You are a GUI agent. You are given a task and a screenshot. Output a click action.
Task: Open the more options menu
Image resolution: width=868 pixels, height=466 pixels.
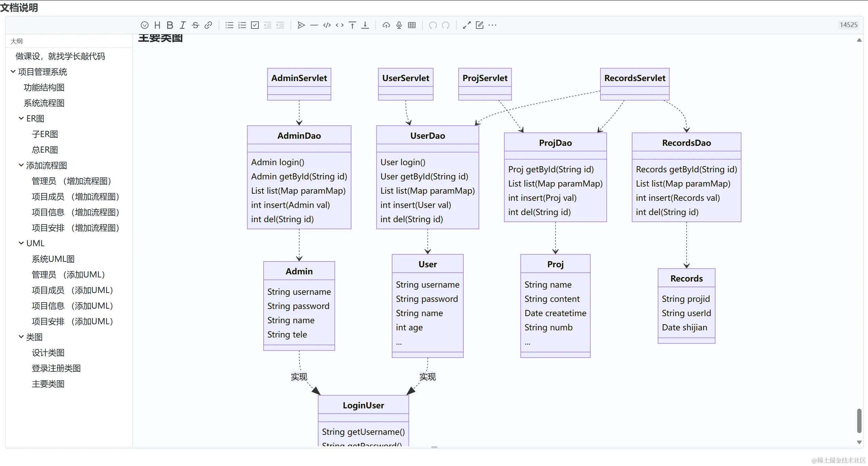pyautogui.click(x=493, y=25)
